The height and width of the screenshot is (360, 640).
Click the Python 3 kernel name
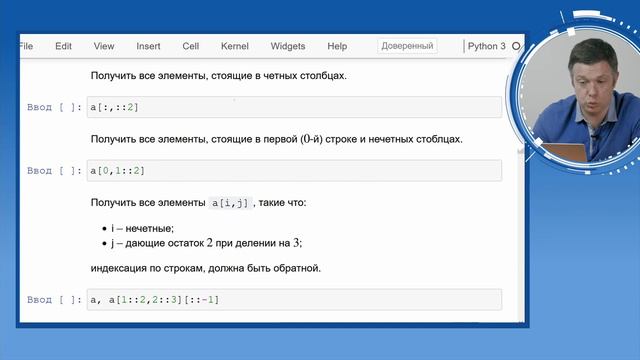[486, 46]
